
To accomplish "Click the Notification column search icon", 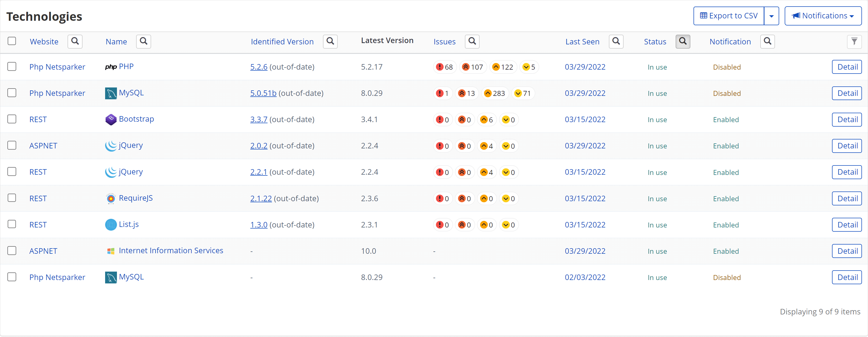I will click(767, 42).
